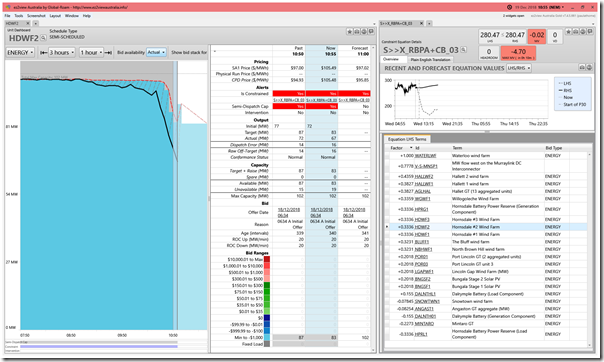The image size is (604, 362).
Task: Close the HDWF2 tab
Action: (28, 23)
